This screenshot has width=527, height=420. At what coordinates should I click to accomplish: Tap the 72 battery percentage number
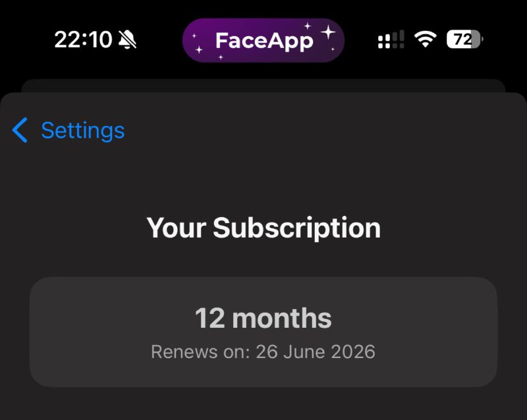[462, 40]
